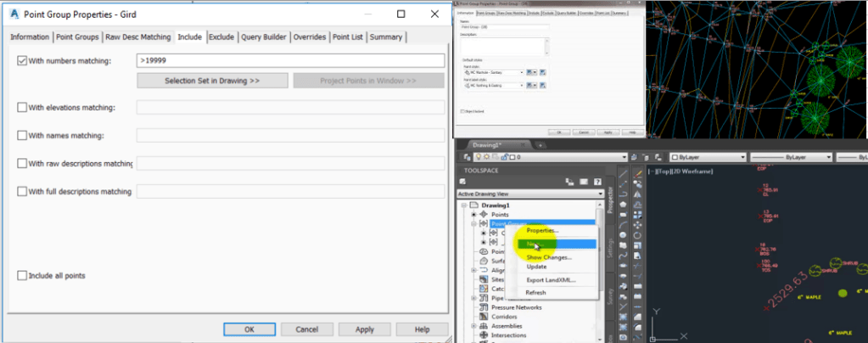The image size is (868, 343).
Task: Choose New from the context menu
Action: click(535, 244)
